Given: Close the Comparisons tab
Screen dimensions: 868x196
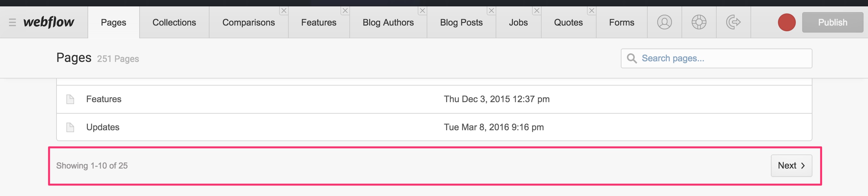Looking at the screenshot, I should pos(284,11).
